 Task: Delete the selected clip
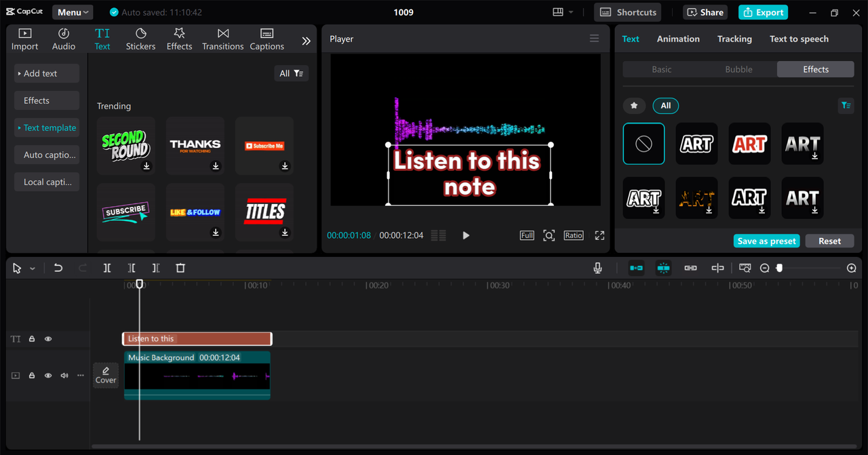click(180, 268)
